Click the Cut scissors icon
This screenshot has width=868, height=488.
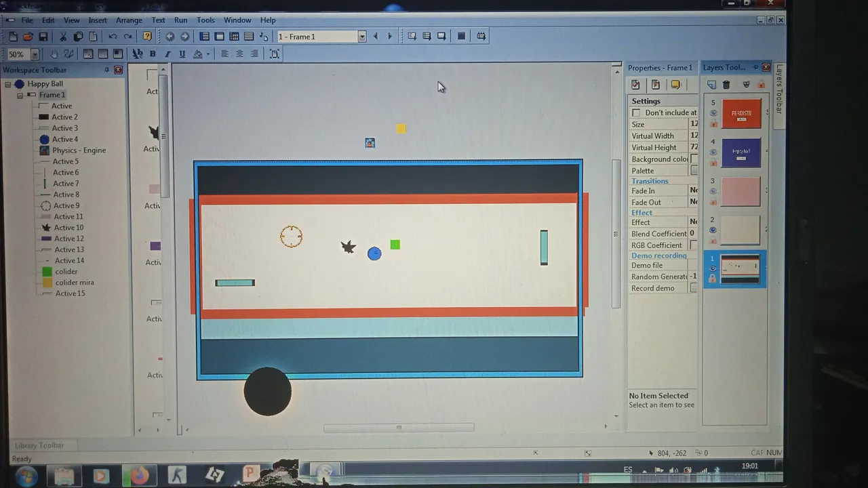click(x=63, y=37)
